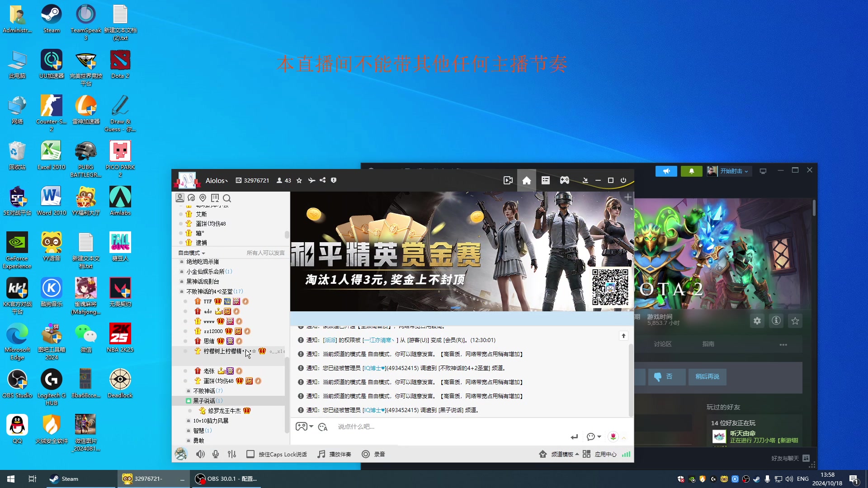
Task: Open Steam notifications bell button
Action: (x=691, y=171)
